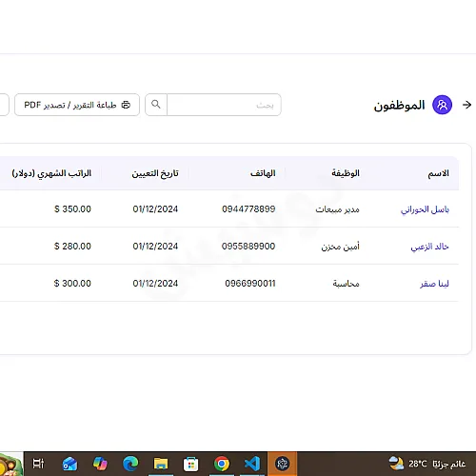Click the back arrow beside الموظفون title
476x476 pixels.
466,105
